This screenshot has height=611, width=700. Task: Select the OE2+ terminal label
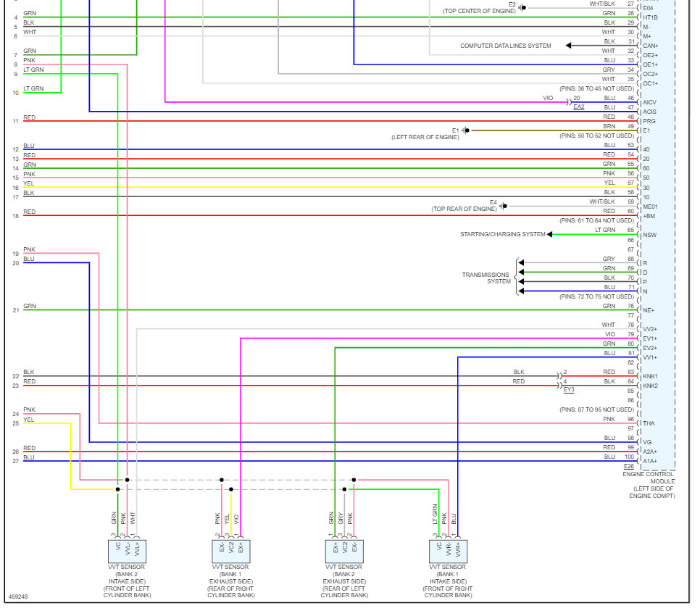point(651,55)
